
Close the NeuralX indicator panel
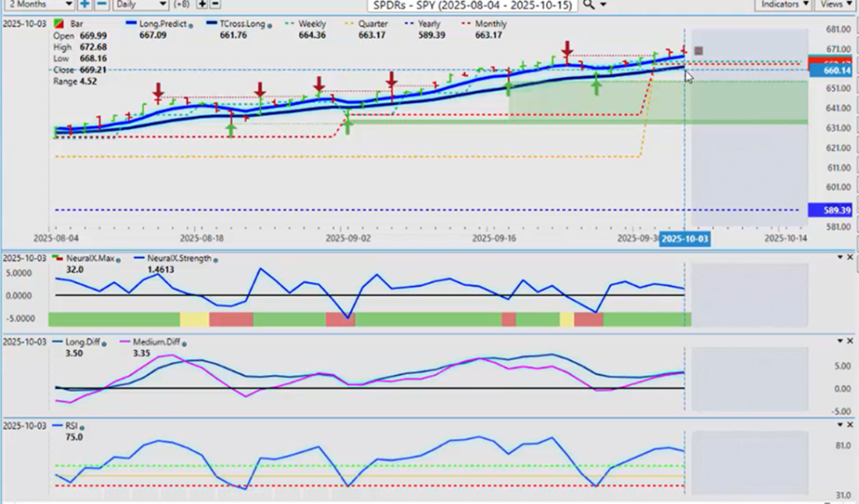851,257
